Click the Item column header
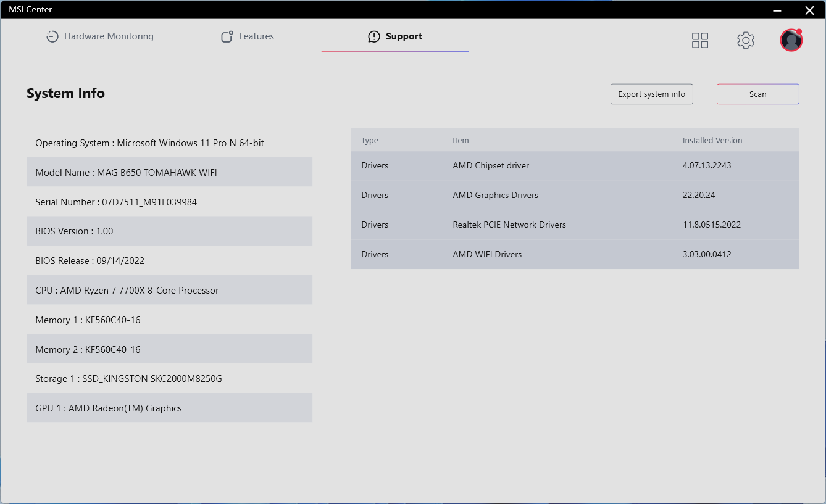826x504 pixels. point(461,141)
